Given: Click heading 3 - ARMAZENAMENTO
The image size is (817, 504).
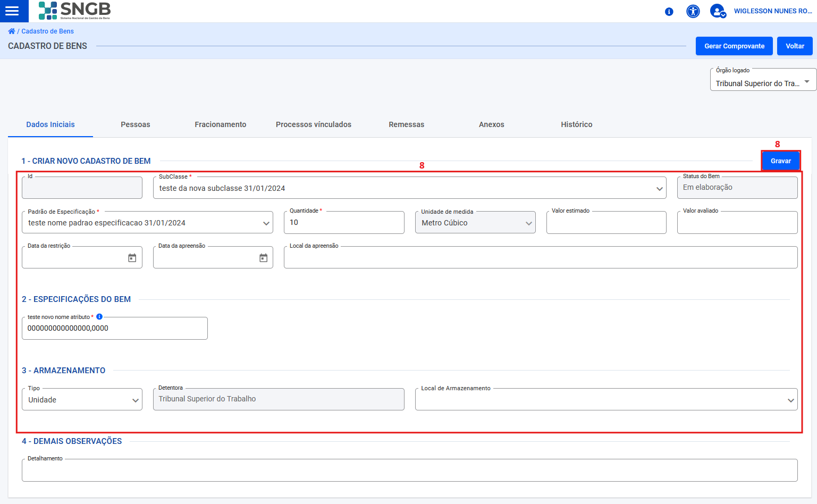Looking at the screenshot, I should tap(64, 371).
